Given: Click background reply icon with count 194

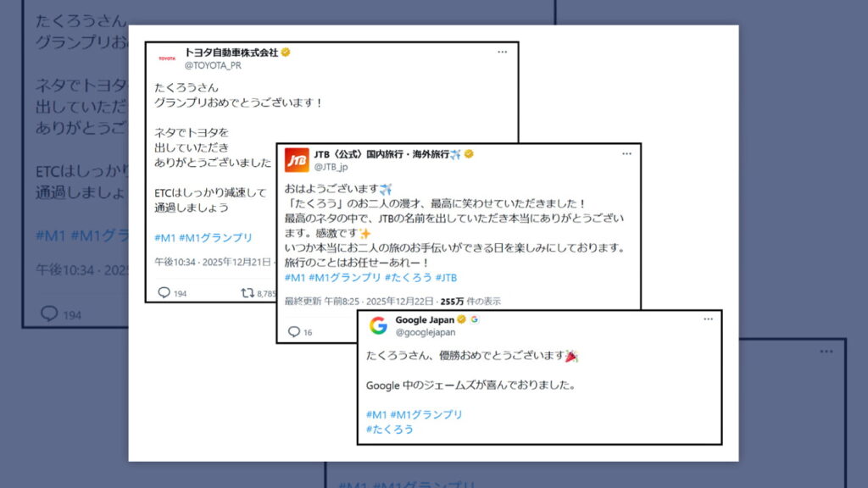Looking at the screenshot, I should tap(48, 313).
